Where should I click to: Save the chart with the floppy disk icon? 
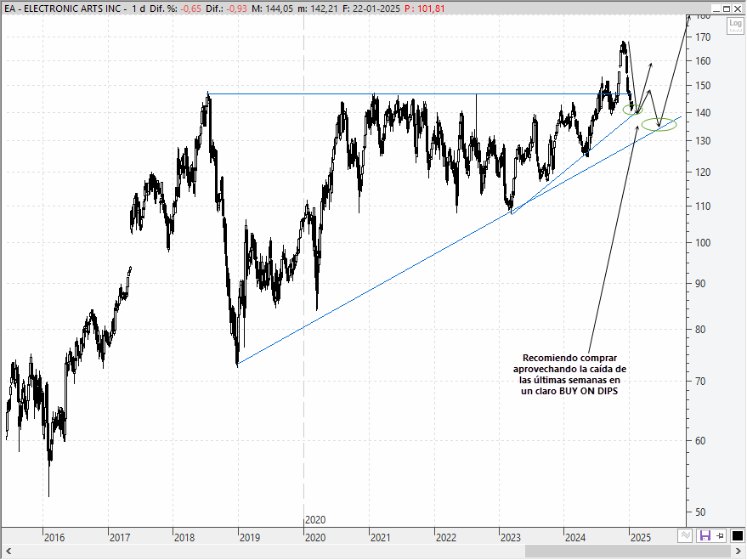tap(705, 535)
